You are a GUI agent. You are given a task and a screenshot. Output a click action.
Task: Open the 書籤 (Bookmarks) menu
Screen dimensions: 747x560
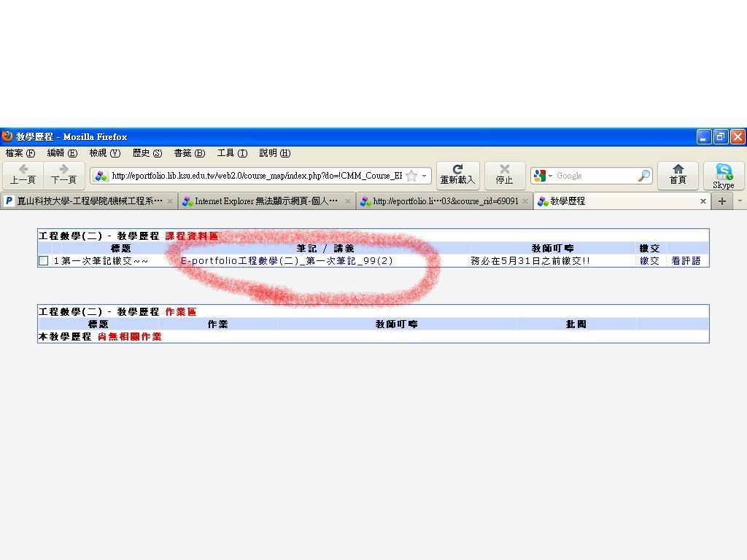click(x=189, y=153)
